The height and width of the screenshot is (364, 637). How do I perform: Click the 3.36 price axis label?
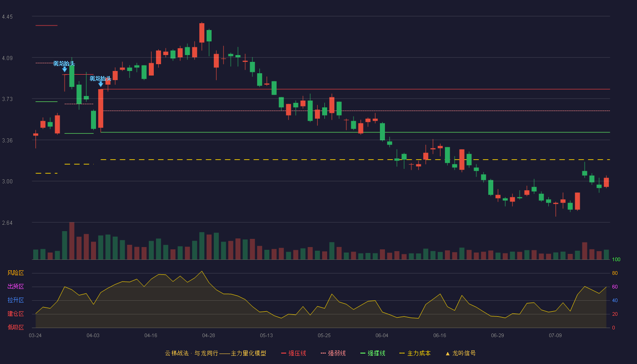click(x=7, y=141)
